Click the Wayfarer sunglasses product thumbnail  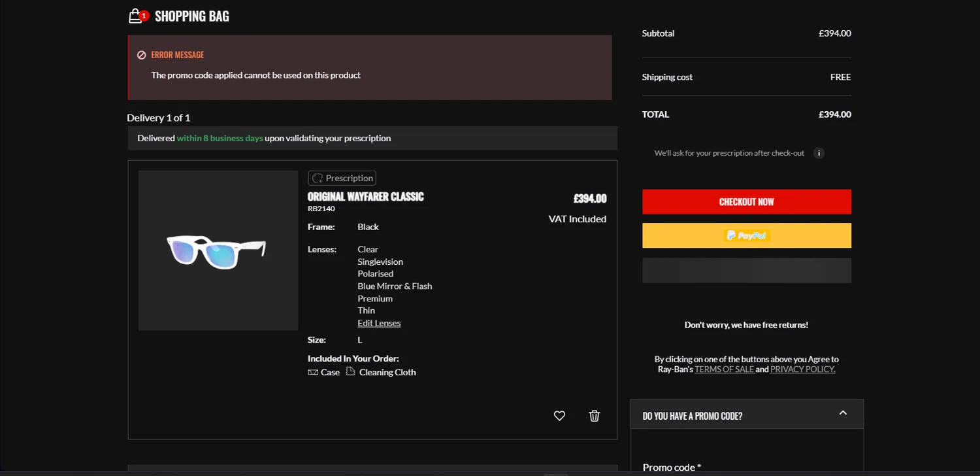pos(218,250)
